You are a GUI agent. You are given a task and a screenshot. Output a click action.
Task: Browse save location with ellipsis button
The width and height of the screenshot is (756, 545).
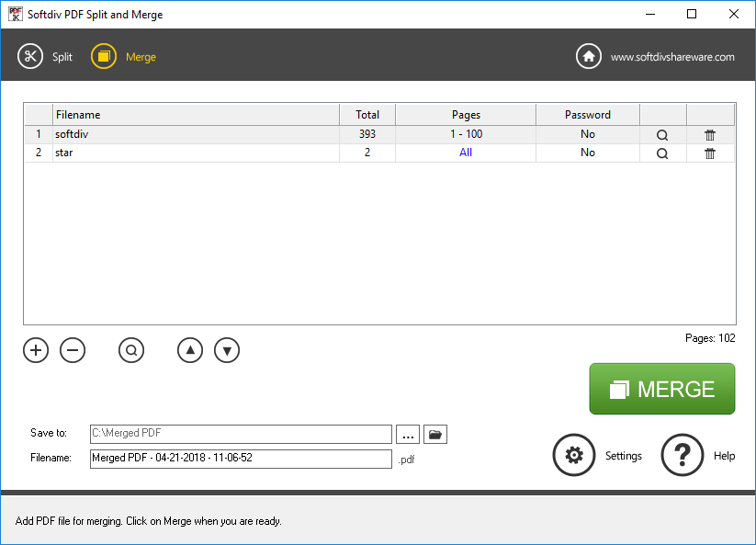pos(408,435)
